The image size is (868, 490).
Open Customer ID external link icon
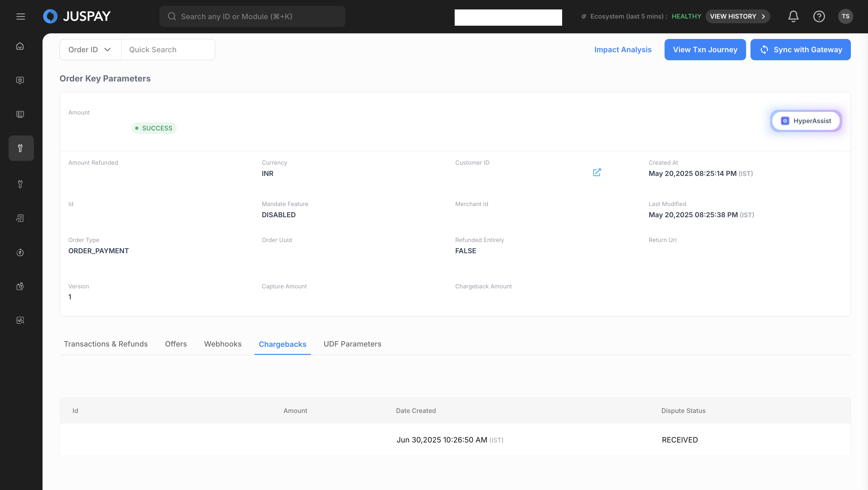point(597,173)
